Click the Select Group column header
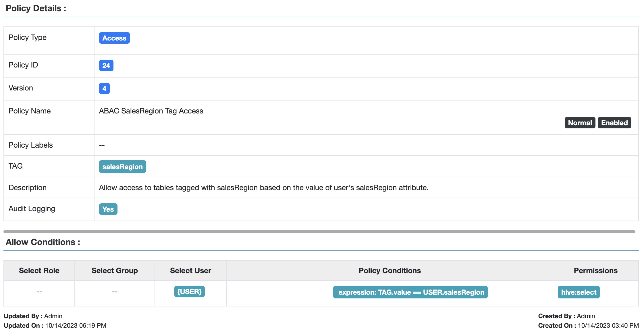Image resolution: width=644 pixels, height=332 pixels. [x=115, y=271]
